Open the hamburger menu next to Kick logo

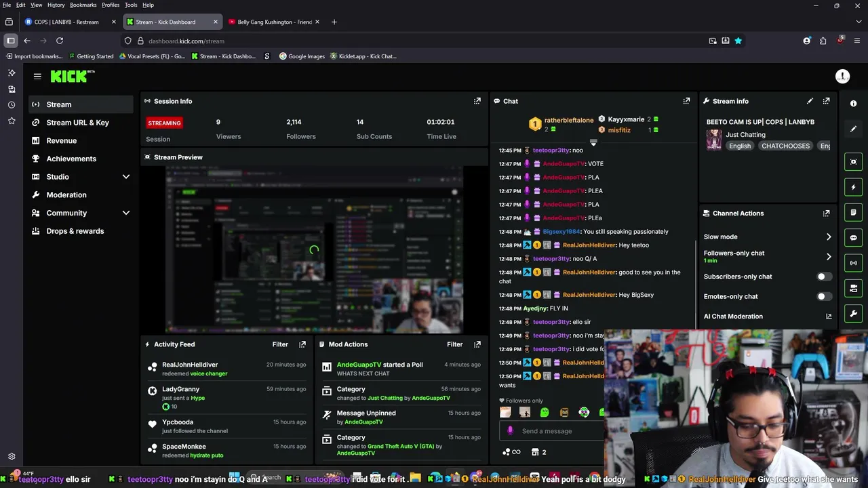pyautogui.click(x=37, y=77)
